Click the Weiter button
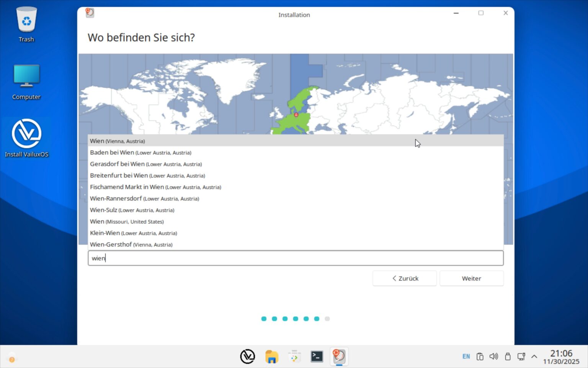Image resolution: width=588 pixels, height=368 pixels. [471, 278]
